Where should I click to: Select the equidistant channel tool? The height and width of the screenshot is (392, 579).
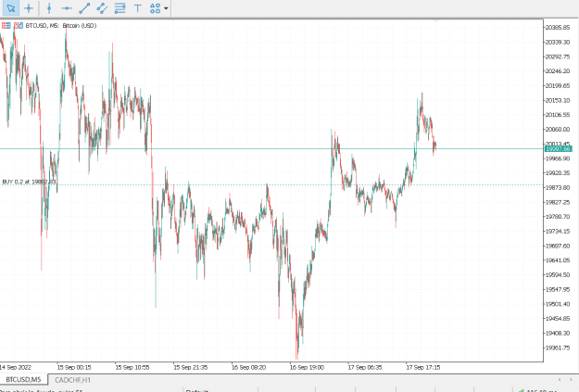[x=102, y=7]
